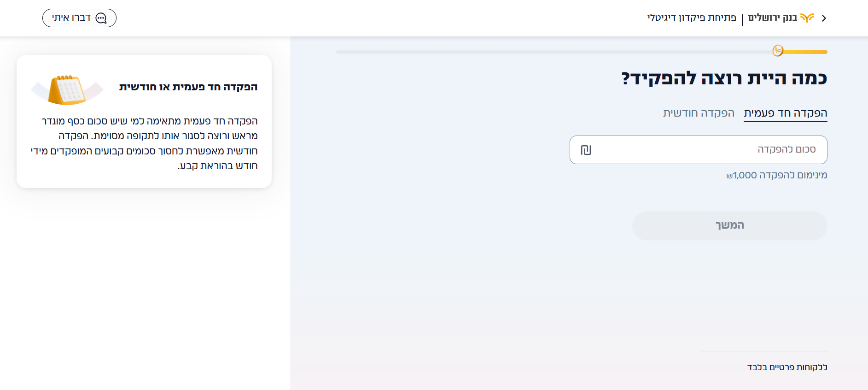Click the gray unfilled progress bar track
Viewport: 868px width, 390px height.
(554, 52)
